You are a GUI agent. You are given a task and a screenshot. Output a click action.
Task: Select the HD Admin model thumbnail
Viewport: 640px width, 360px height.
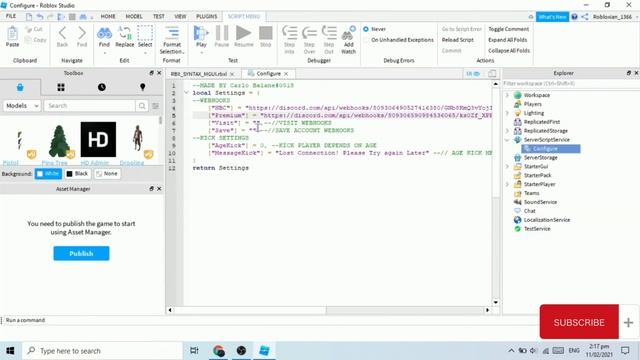98,139
